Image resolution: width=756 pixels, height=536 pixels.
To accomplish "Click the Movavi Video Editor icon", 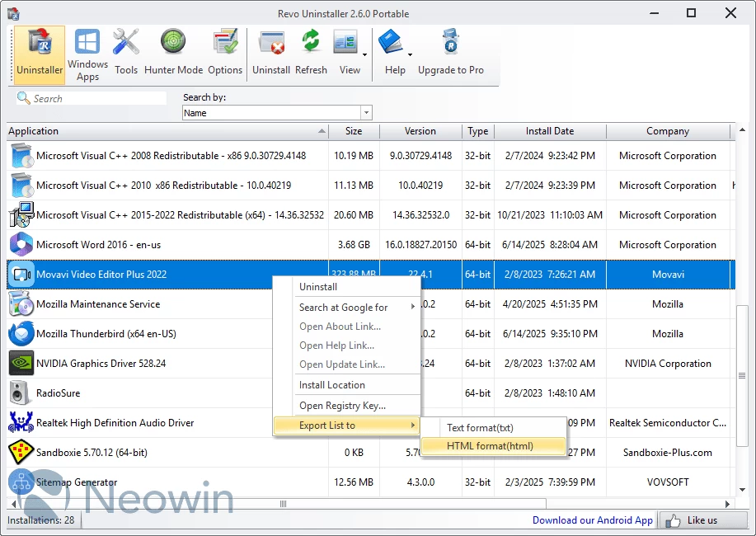I will (21, 275).
